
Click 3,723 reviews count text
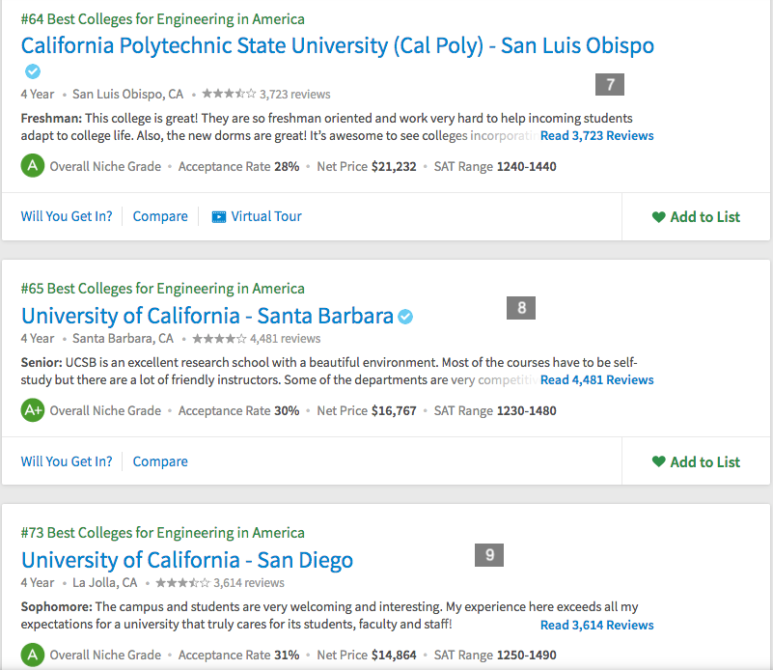(295, 94)
